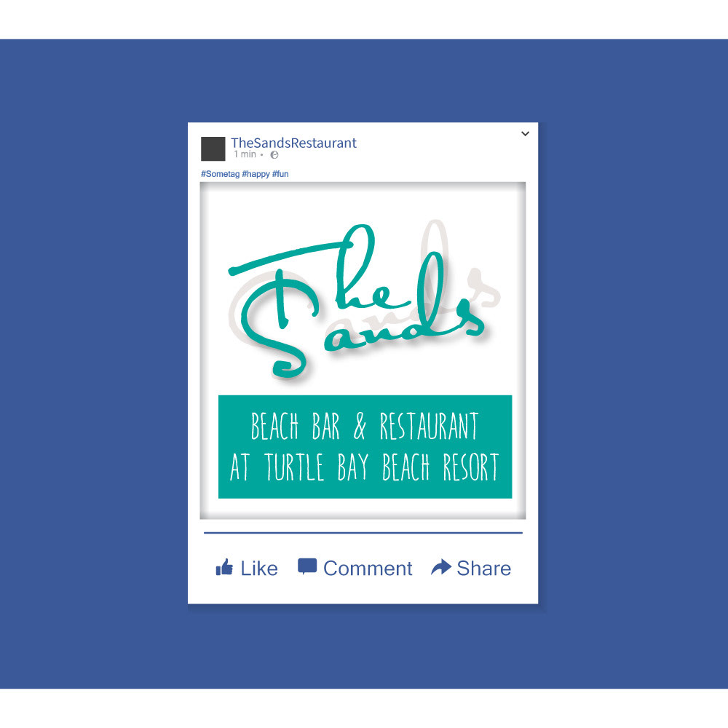
Task: Click the Comment speech bubble icon
Action: click(307, 567)
